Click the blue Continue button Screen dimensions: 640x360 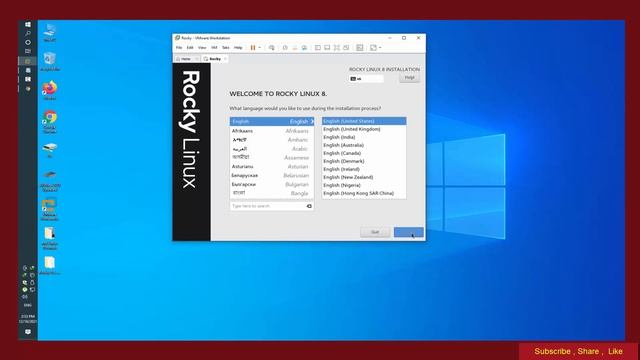click(x=409, y=232)
